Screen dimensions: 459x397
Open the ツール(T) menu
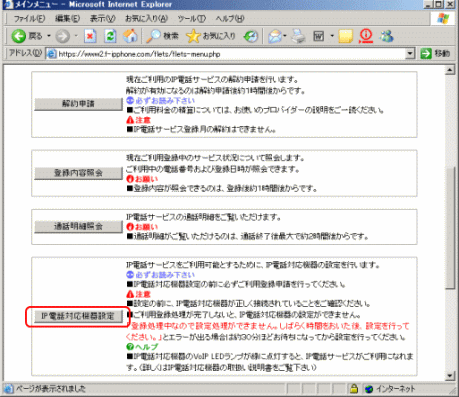click(x=192, y=19)
